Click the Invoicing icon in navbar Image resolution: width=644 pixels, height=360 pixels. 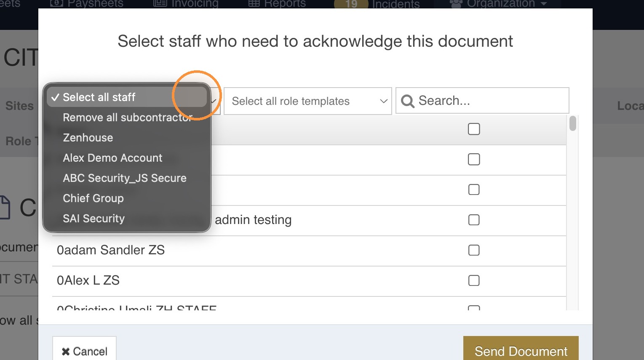point(160,4)
